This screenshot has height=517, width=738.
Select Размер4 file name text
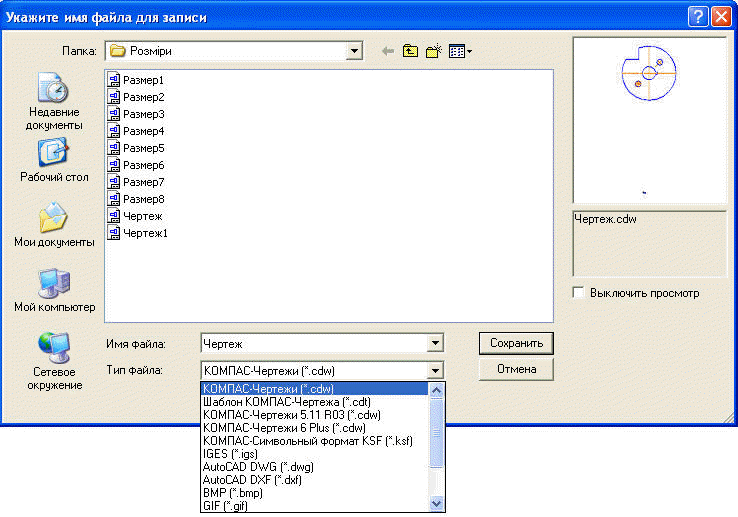pyautogui.click(x=144, y=131)
